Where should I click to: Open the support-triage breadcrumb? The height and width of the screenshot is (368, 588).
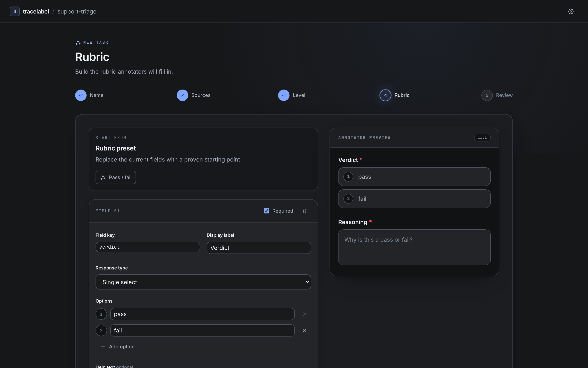[x=77, y=11]
